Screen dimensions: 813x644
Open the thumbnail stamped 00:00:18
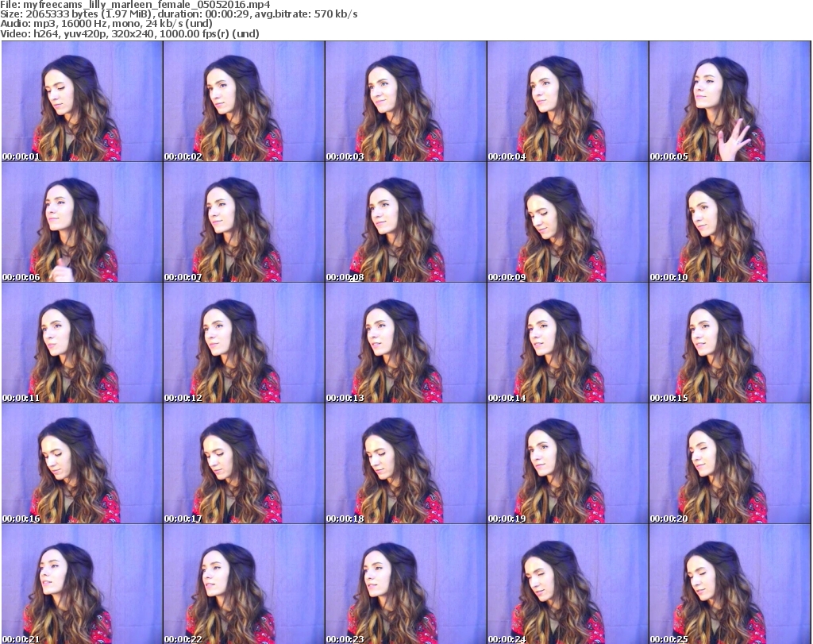[406, 464]
